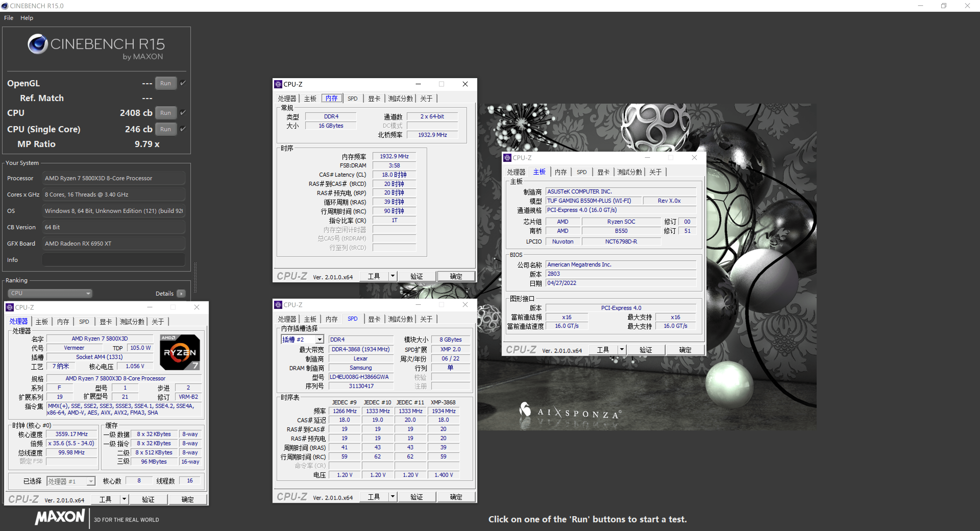This screenshot has width=980, height=531.
Task: Expand tools arrow in memory CPU-Z window
Action: [393, 276]
